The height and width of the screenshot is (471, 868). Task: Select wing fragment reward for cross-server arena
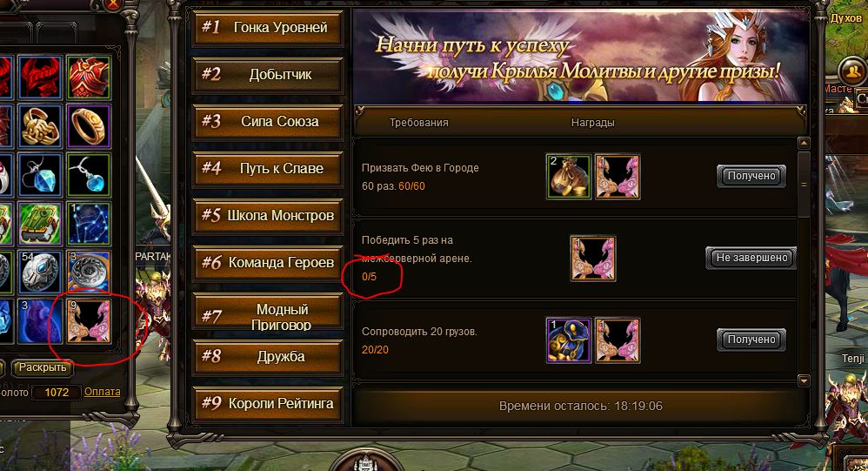coord(593,259)
